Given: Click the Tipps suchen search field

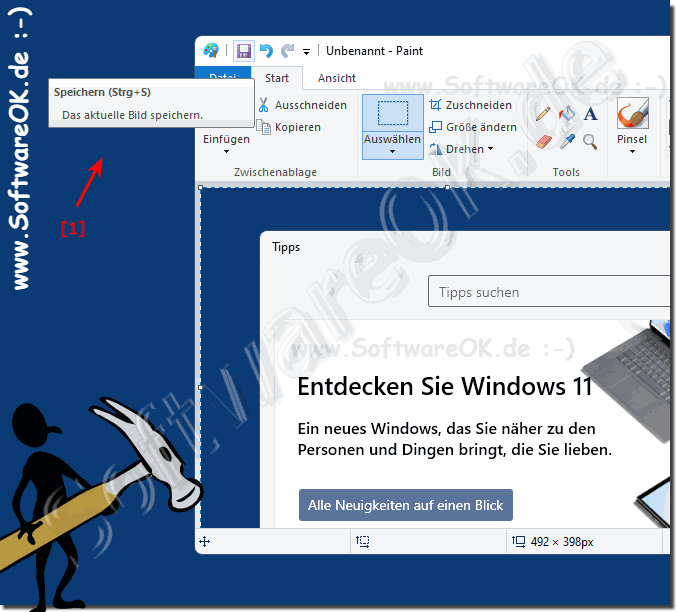Looking at the screenshot, I should click(549, 292).
